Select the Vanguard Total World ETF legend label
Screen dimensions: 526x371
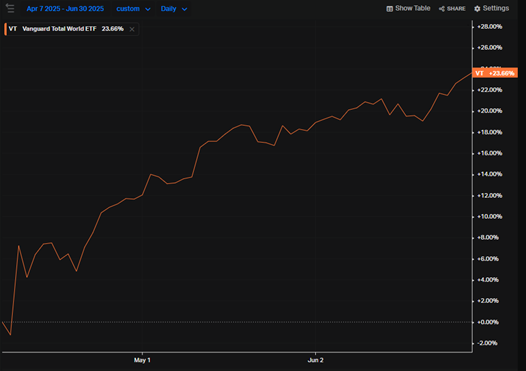point(59,29)
